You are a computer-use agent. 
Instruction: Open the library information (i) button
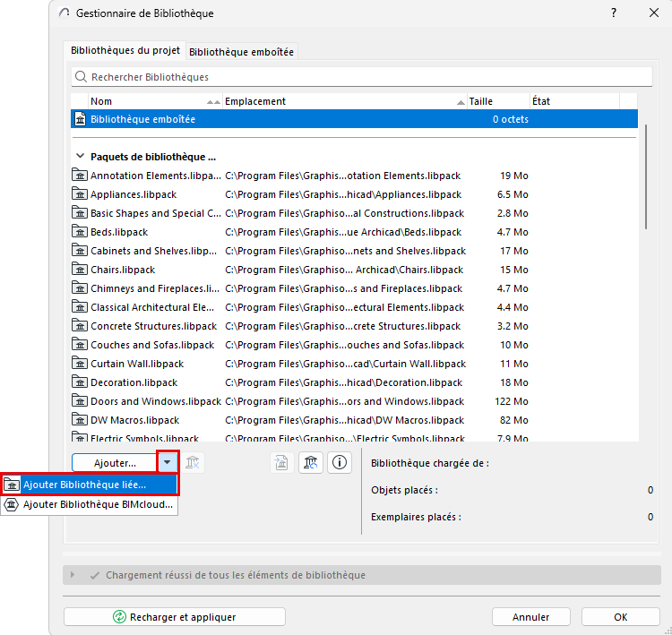(340, 463)
